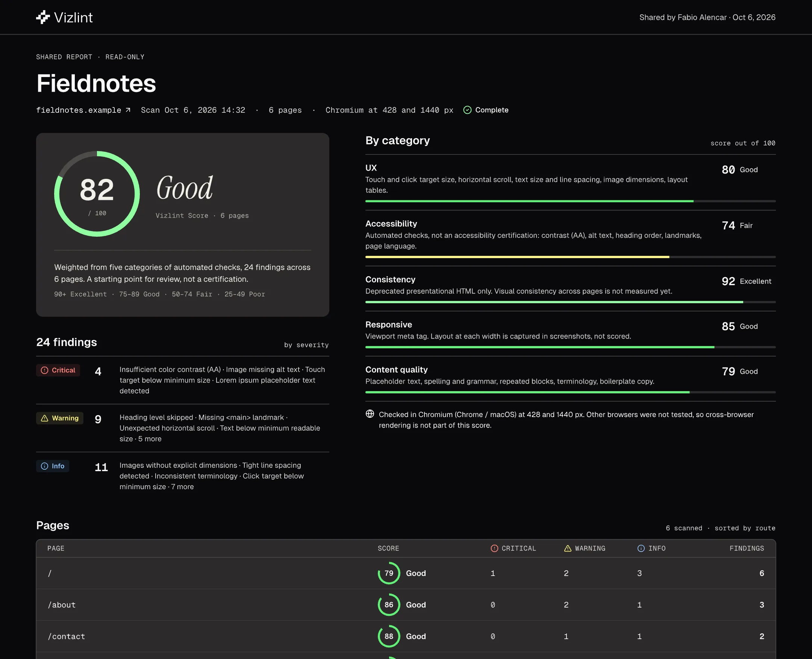Select the Consistency category title
The image size is (812, 659).
391,280
